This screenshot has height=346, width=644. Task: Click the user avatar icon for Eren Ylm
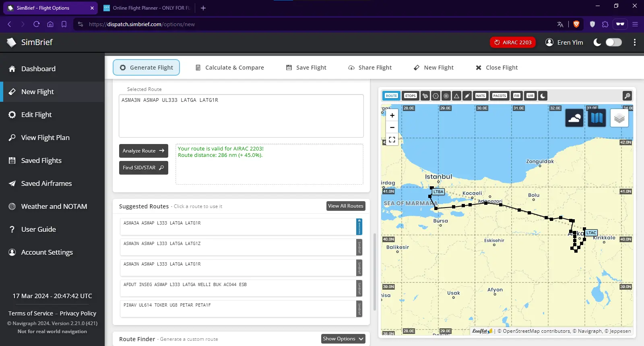pos(549,42)
